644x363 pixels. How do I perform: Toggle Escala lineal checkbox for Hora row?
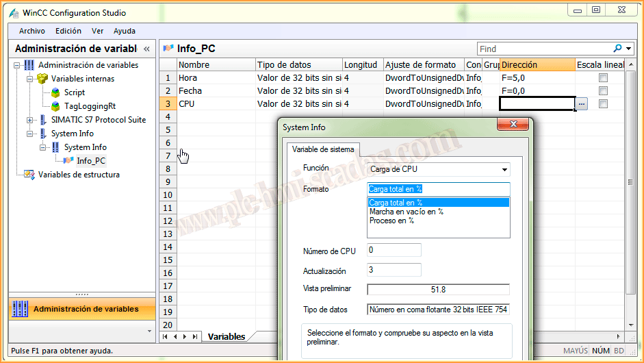(603, 78)
